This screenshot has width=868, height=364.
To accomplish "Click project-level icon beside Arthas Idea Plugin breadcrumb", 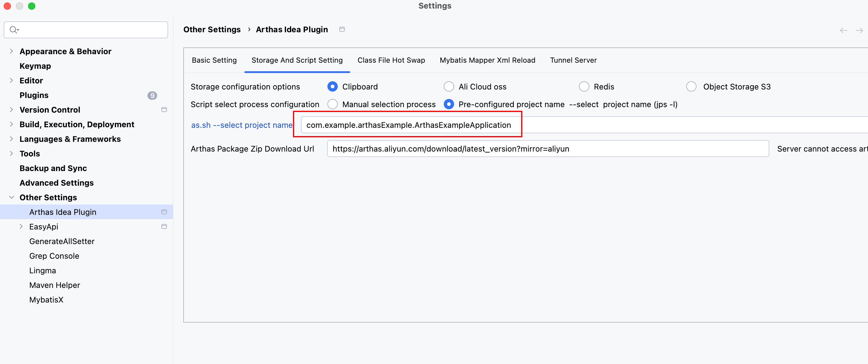I will pos(342,29).
